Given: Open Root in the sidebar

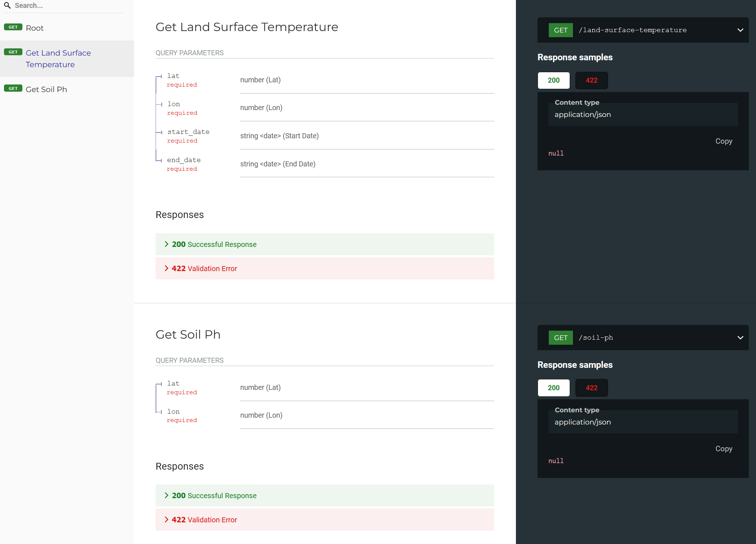Looking at the screenshot, I should (x=35, y=28).
